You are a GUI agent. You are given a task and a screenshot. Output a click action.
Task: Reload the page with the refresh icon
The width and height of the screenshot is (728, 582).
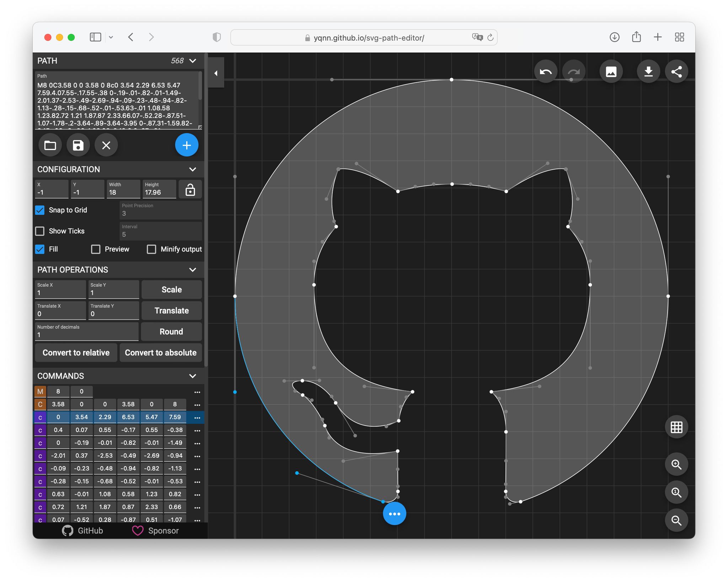[x=491, y=37]
